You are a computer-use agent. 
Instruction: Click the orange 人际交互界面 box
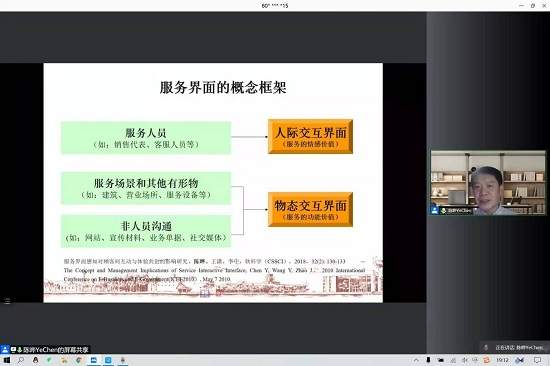(310, 137)
